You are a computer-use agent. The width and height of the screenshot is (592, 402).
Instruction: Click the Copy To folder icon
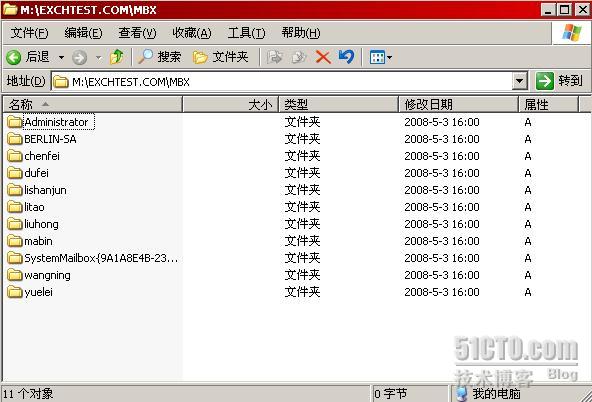coord(299,57)
